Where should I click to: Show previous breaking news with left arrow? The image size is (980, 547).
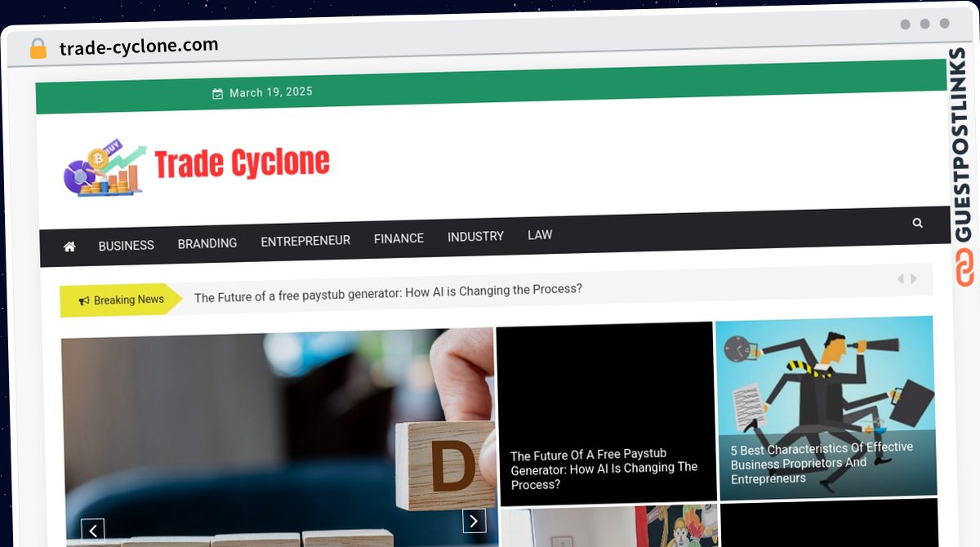coord(900,279)
